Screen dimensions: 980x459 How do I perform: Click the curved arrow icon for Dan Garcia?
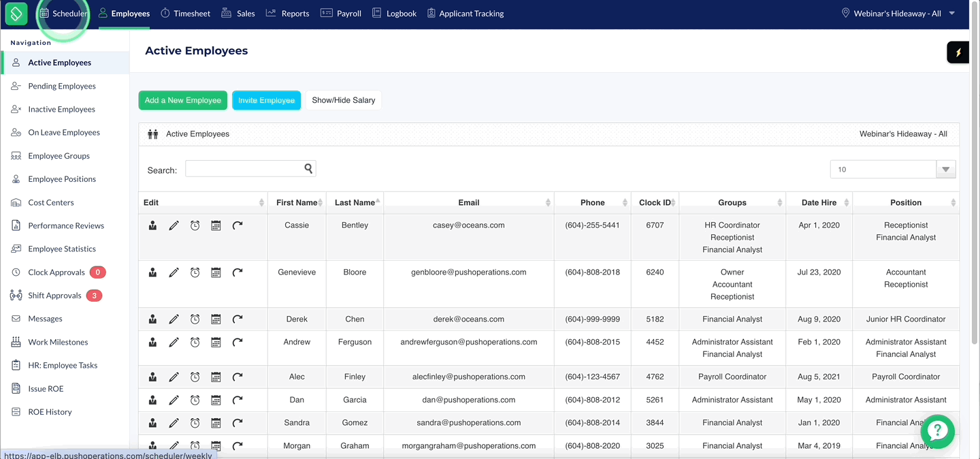(x=238, y=400)
